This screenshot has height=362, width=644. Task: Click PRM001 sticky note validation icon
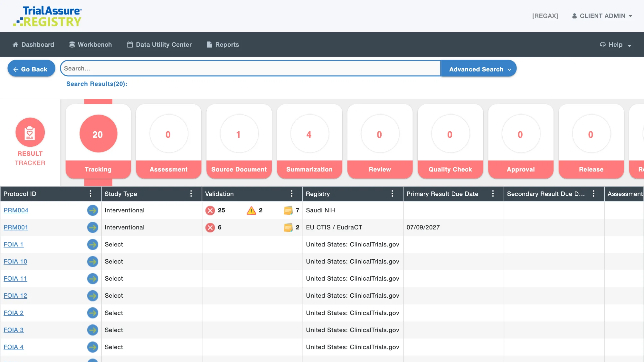click(288, 227)
